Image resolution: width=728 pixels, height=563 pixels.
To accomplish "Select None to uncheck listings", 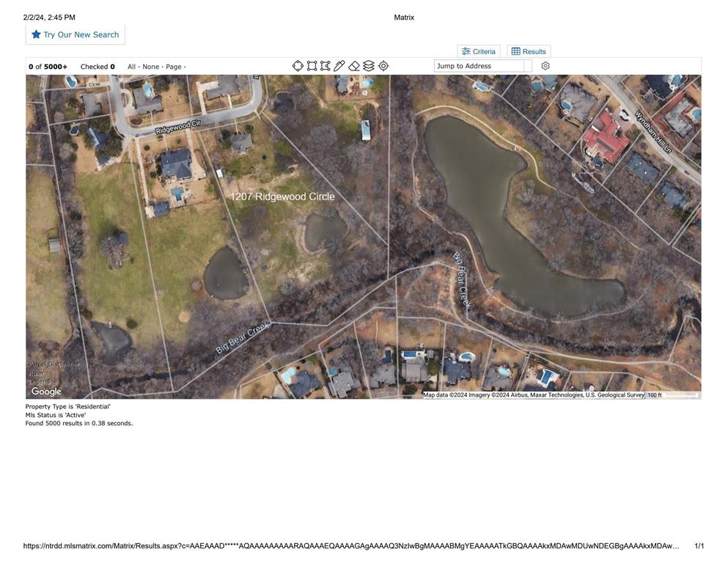I will 150,67.
